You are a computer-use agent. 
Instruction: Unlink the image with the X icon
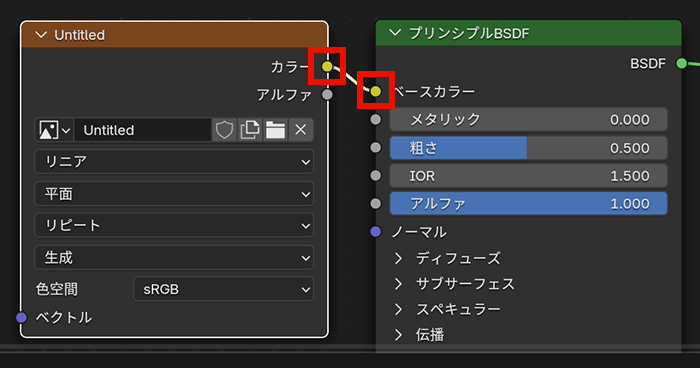coord(300,130)
